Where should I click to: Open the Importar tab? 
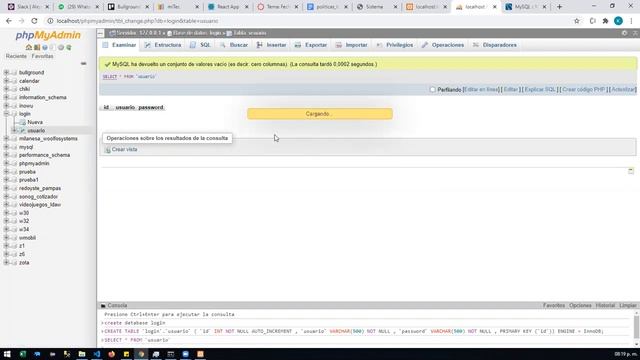352,45
